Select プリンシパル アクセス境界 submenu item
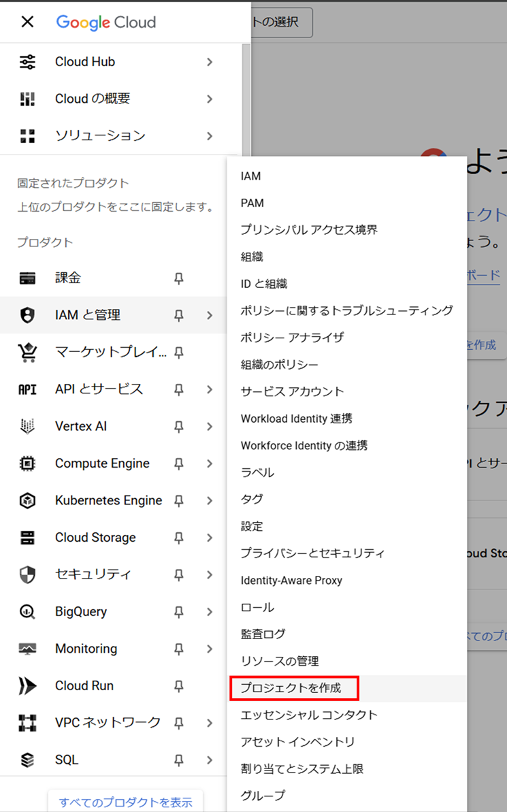Viewport: 507px width, 812px height. [347, 230]
